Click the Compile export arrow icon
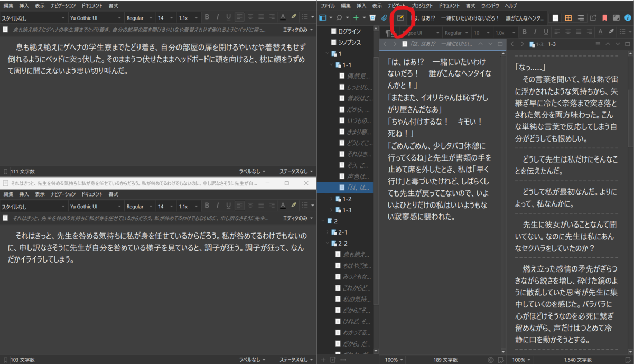 coord(593,18)
